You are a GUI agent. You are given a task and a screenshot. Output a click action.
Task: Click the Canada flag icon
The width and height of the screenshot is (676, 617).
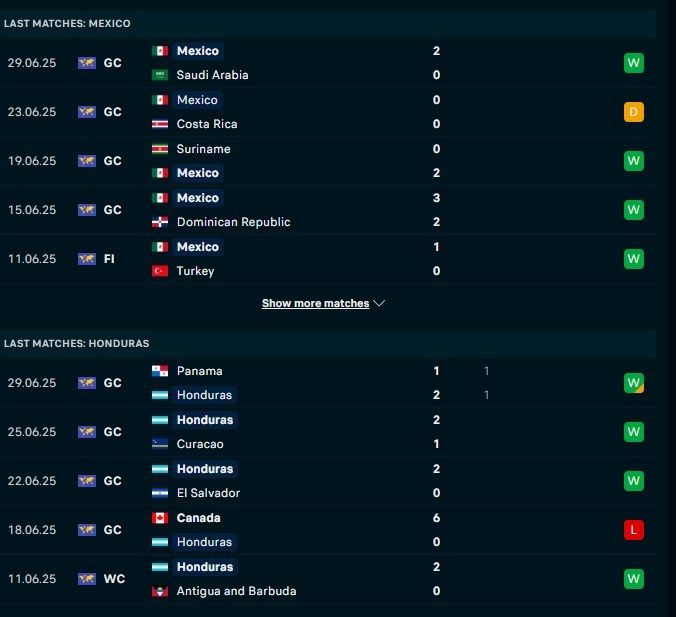(x=160, y=518)
